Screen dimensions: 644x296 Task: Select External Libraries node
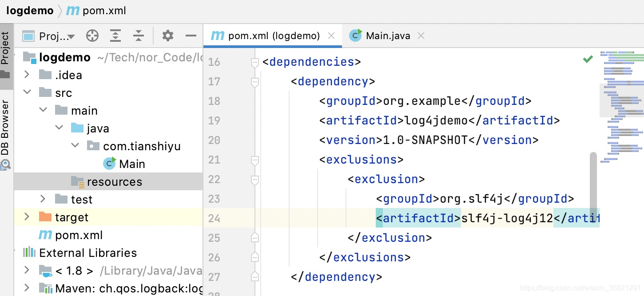[88, 253]
